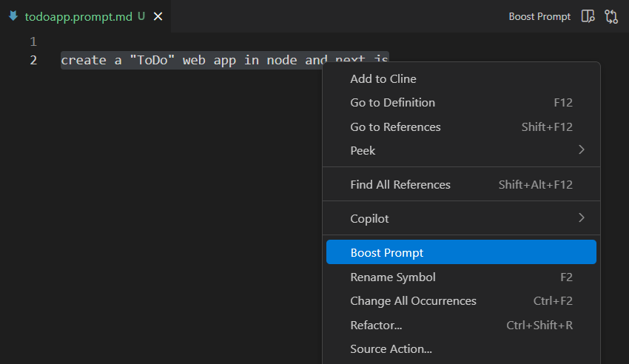Open Source Action... from context menu
The width and height of the screenshot is (629, 364).
[461, 348]
